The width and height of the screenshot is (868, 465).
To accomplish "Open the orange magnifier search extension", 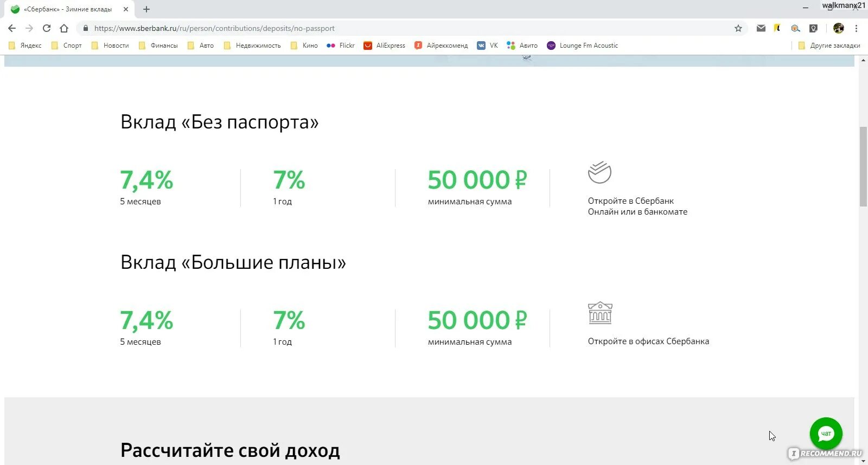I will pos(795,28).
